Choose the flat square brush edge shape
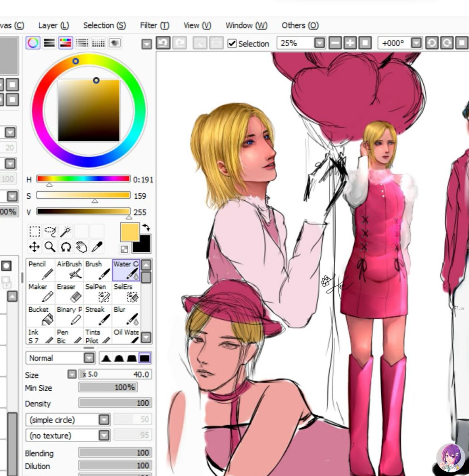469x476 pixels. 145,358
